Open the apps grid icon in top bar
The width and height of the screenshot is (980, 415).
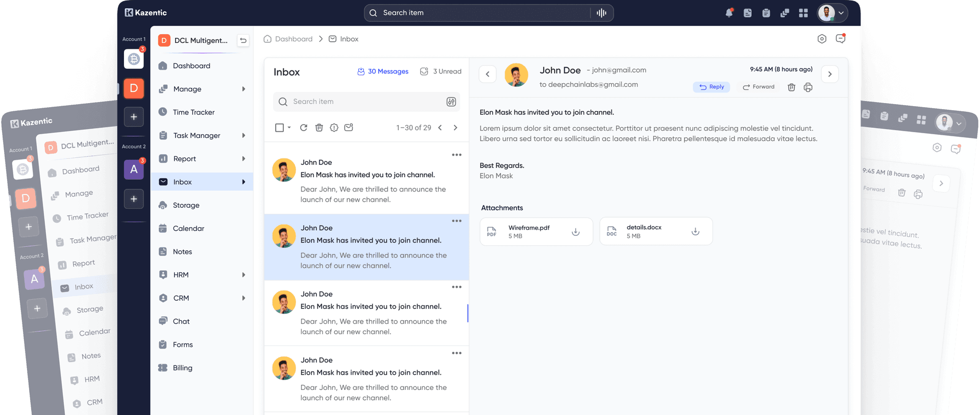(x=803, y=13)
